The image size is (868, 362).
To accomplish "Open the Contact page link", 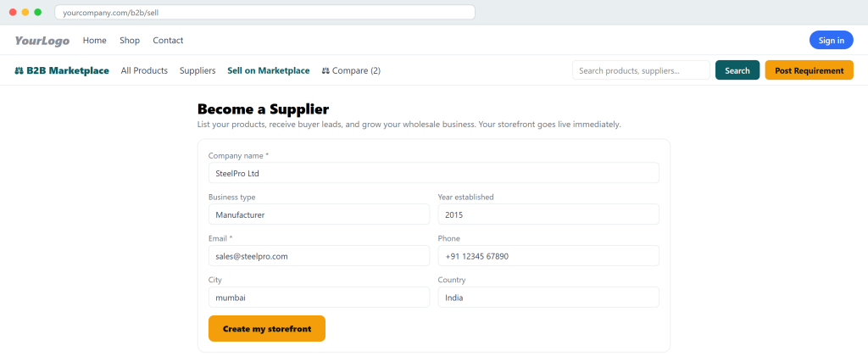I will coord(168,41).
